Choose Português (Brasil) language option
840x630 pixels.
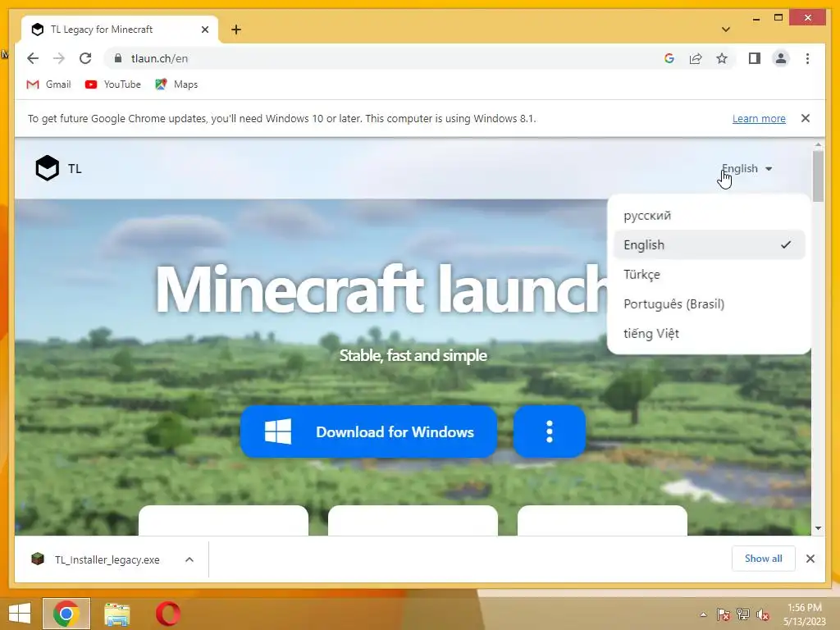(709, 304)
